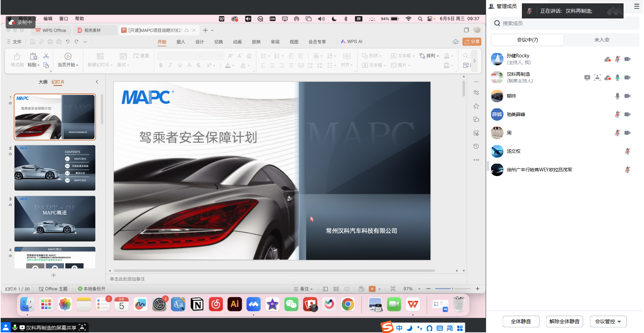Open WPS Office app in the Dock
The height and width of the screenshot is (333, 644).
tap(413, 304)
